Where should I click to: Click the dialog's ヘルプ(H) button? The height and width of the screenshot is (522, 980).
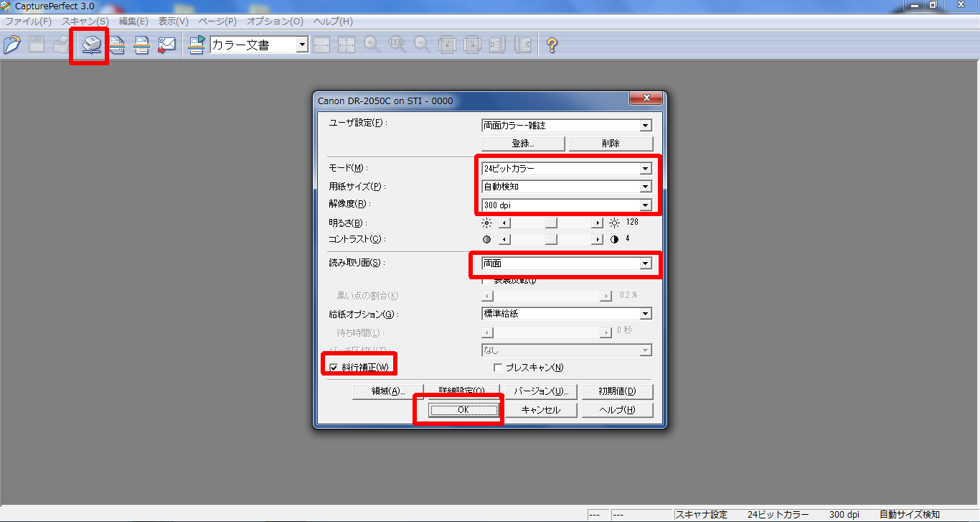tap(617, 410)
